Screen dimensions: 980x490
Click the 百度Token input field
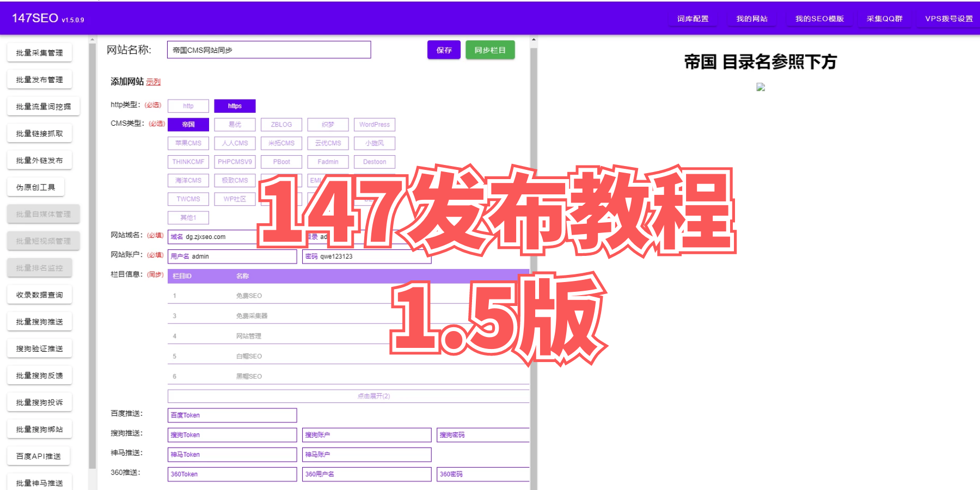[x=232, y=415]
